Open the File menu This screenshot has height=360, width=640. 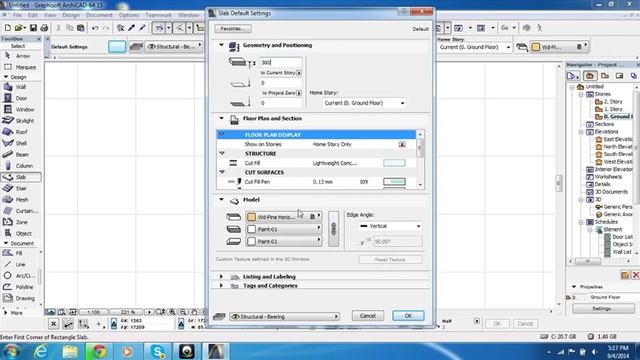[17, 15]
